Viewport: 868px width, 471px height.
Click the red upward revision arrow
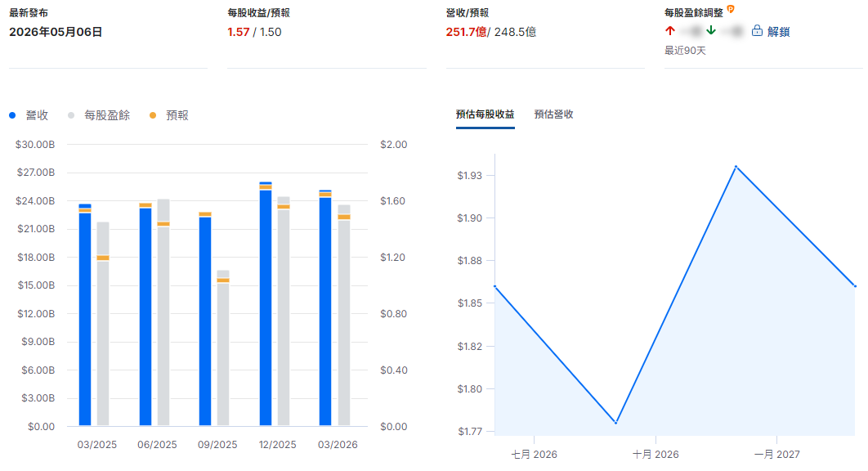(670, 30)
